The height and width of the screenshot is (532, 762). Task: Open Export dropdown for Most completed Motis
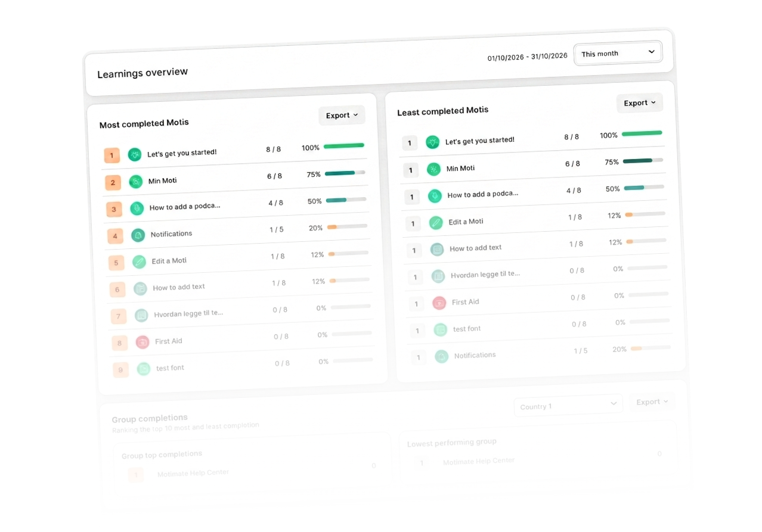click(342, 116)
